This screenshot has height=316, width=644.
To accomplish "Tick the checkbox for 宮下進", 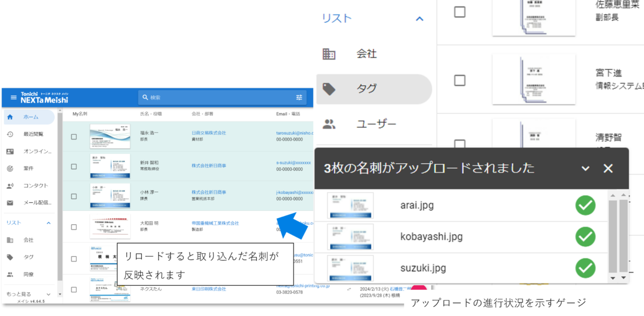I will pyautogui.click(x=460, y=80).
